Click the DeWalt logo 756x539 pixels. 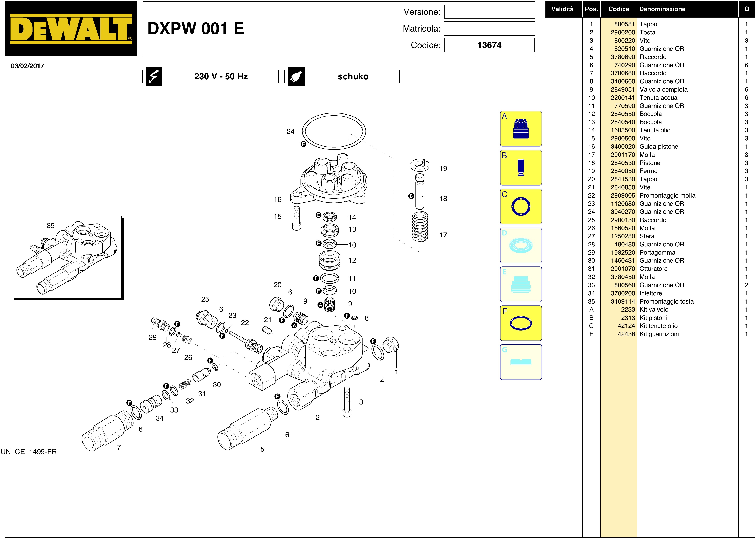[x=71, y=29]
